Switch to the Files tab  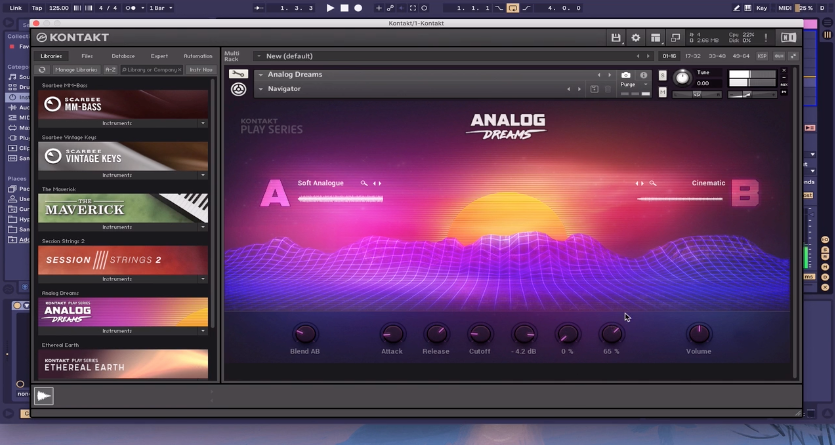87,56
